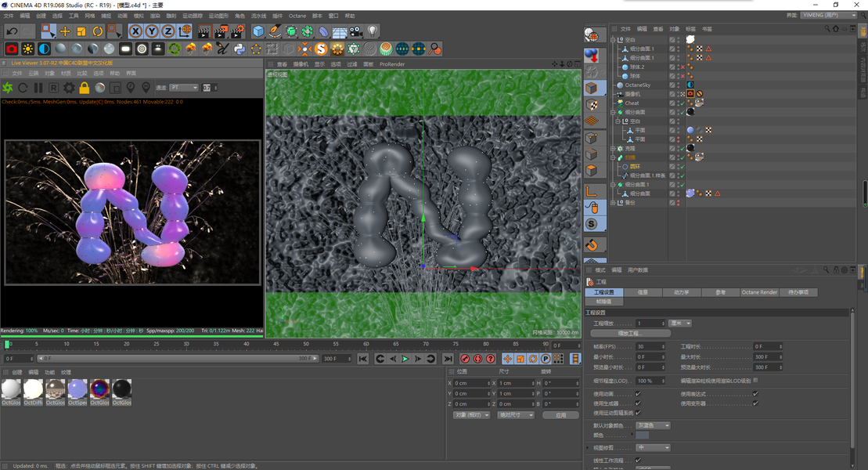Click the 应用 apply button
This screenshot has height=470, width=868.
pyautogui.click(x=560, y=415)
